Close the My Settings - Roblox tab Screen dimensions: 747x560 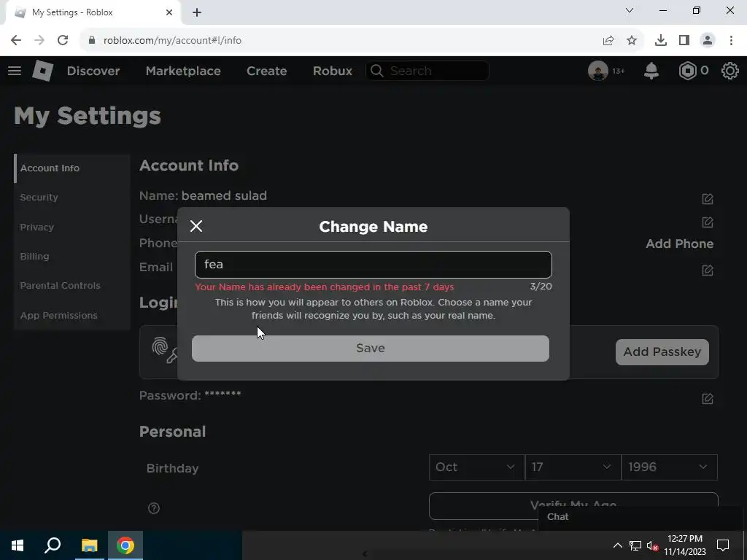(169, 12)
